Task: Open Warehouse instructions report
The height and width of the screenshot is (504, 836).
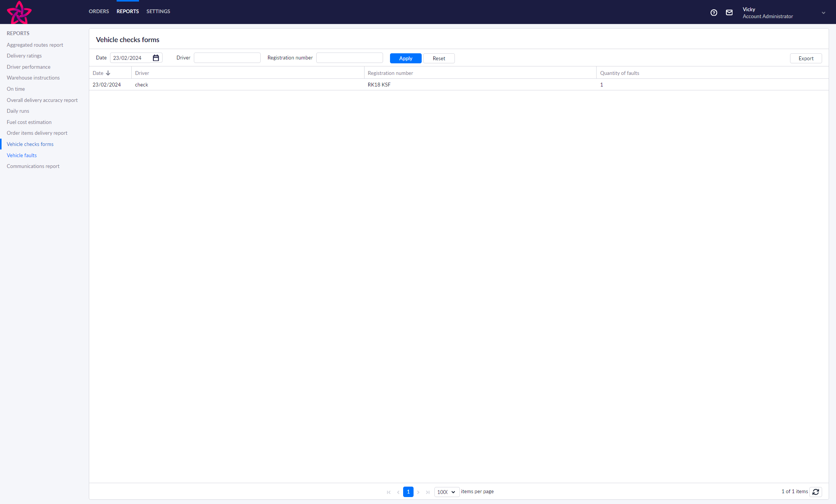Action: [x=33, y=78]
